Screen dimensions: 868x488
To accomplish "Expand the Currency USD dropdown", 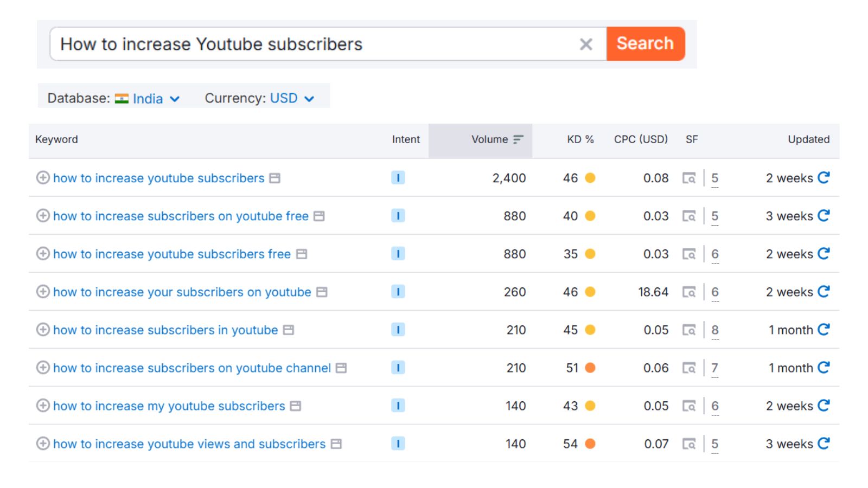I will [x=292, y=99].
